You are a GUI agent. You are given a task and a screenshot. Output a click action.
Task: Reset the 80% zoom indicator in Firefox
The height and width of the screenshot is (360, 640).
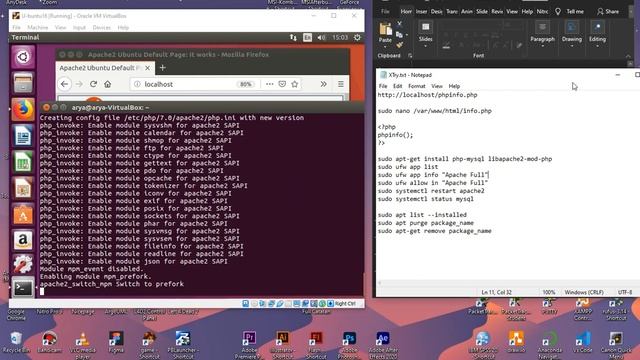pos(246,84)
